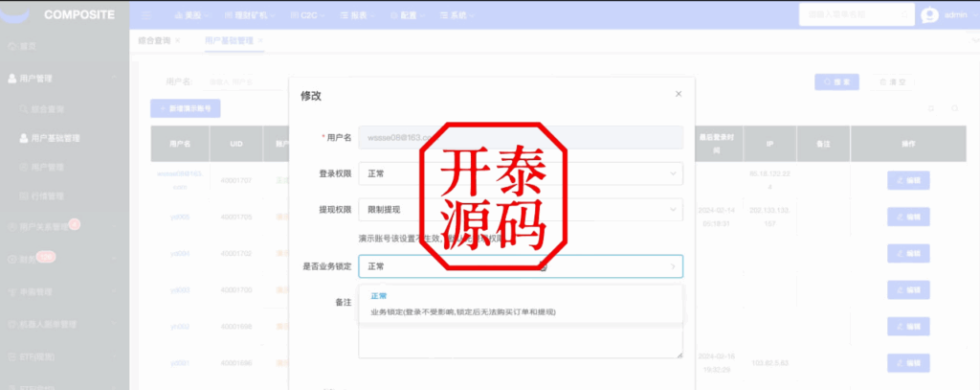This screenshot has height=390, width=980.
Task: Click 编辑 in the yd004 row
Action: point(908,254)
